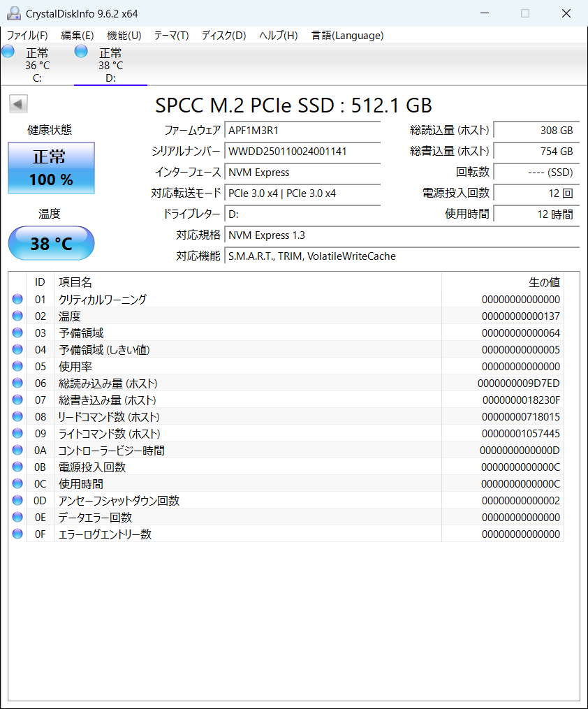Click the power-on count value 12 回
This screenshot has height=709, width=588.
click(x=536, y=193)
